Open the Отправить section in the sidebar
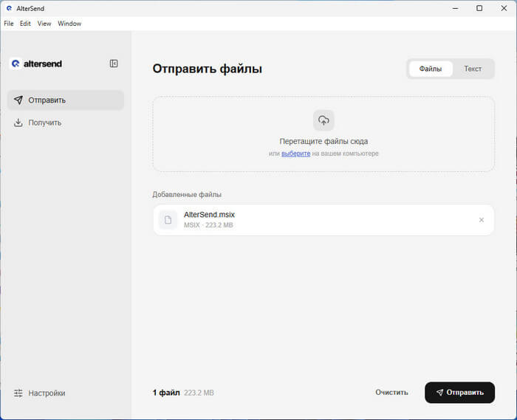The image size is (517, 420). (66, 100)
